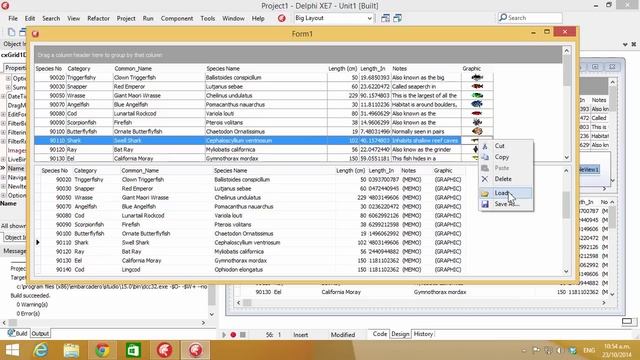Screen dimensions: 640x360
Task: Click upper grid scroll up arrow
Action: pyautogui.click(x=567, y=51)
